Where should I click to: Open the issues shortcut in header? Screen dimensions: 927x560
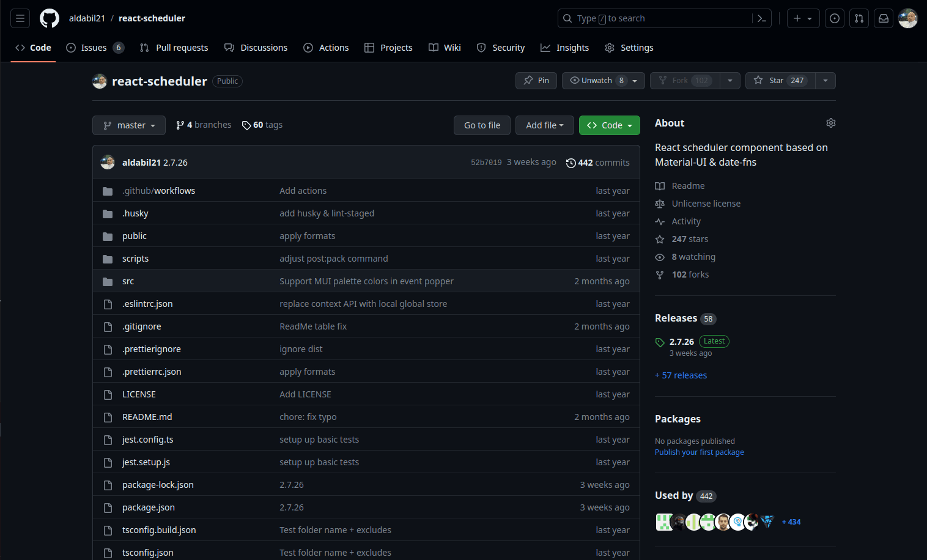[x=835, y=18]
